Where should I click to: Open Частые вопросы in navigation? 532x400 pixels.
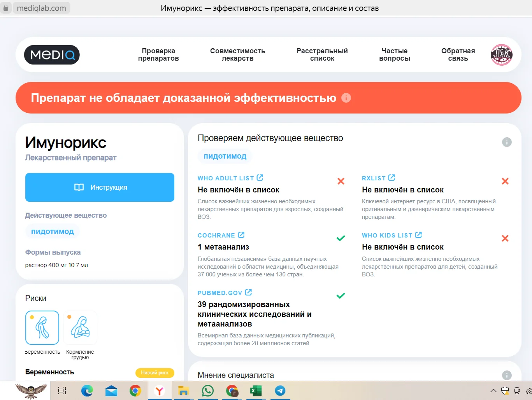pos(394,55)
